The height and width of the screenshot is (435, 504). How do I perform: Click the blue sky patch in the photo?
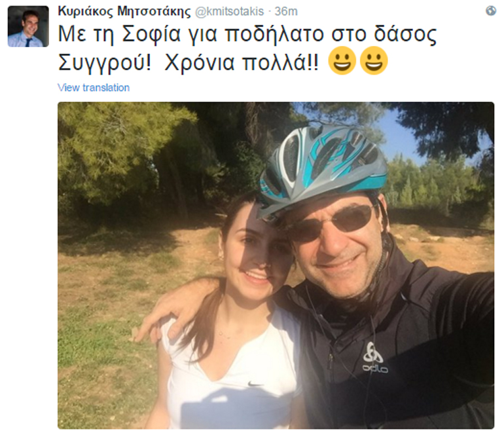click(402, 137)
